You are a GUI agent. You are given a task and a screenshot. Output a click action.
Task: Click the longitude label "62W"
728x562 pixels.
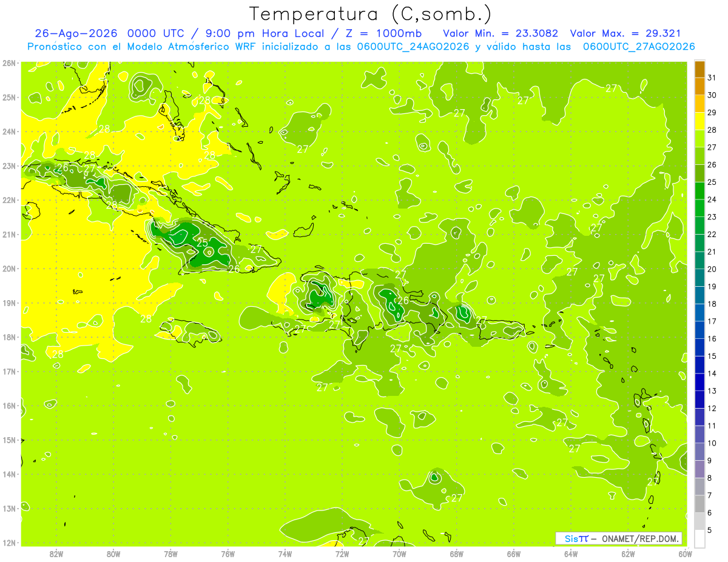[628, 554]
